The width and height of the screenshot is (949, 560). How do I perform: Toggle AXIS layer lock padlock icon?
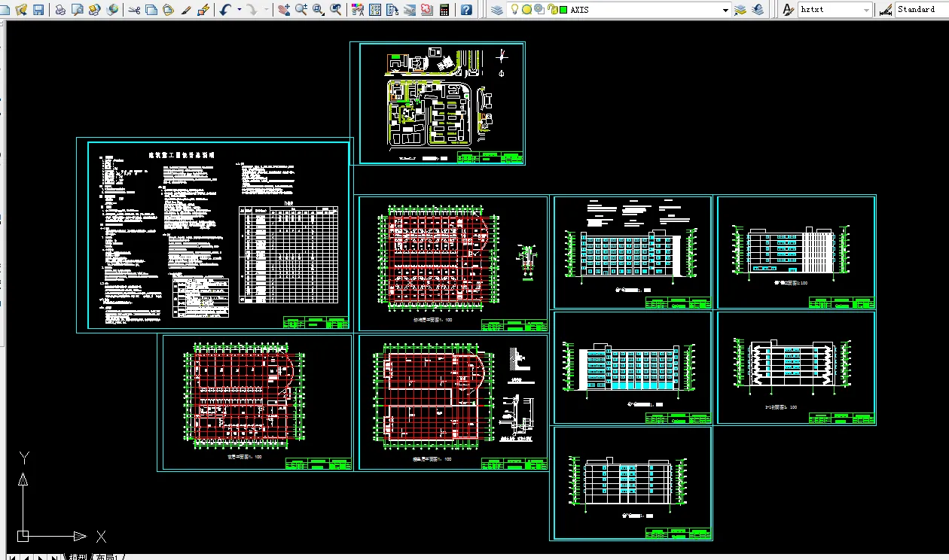coord(552,10)
